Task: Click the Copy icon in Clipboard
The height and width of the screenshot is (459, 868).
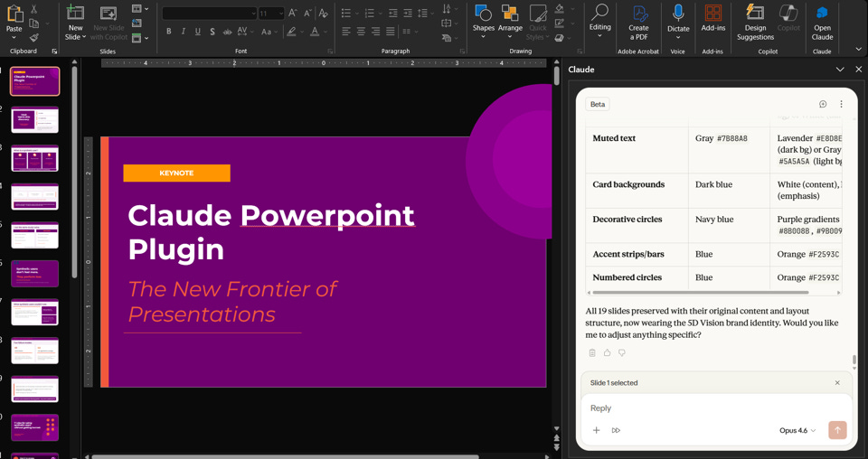Action: (33, 23)
